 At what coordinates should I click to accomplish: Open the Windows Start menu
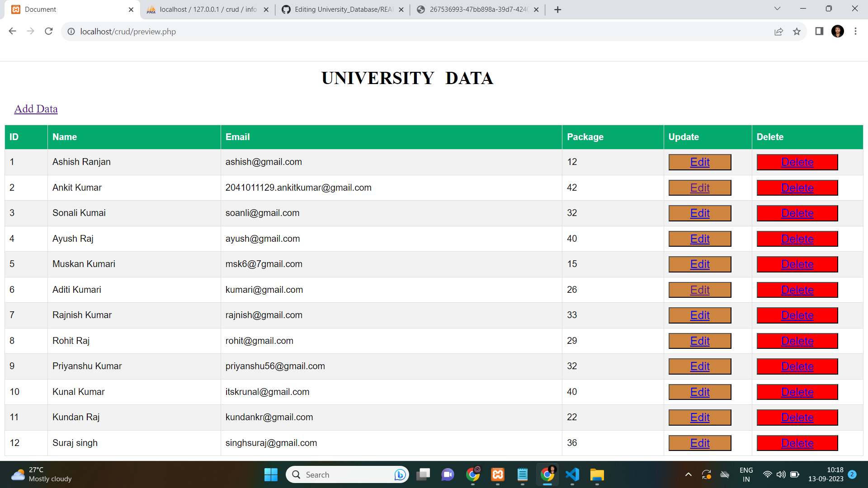[270, 475]
